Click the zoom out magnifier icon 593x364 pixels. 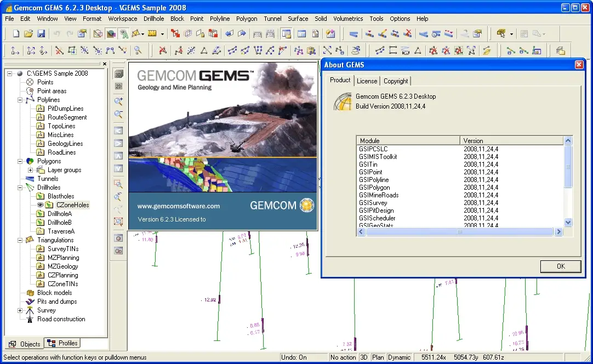[118, 115]
